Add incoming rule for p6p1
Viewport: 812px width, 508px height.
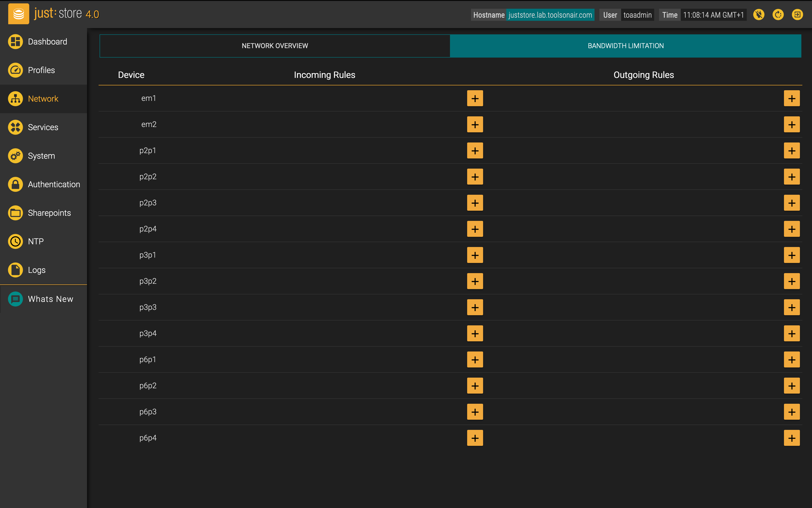click(475, 359)
